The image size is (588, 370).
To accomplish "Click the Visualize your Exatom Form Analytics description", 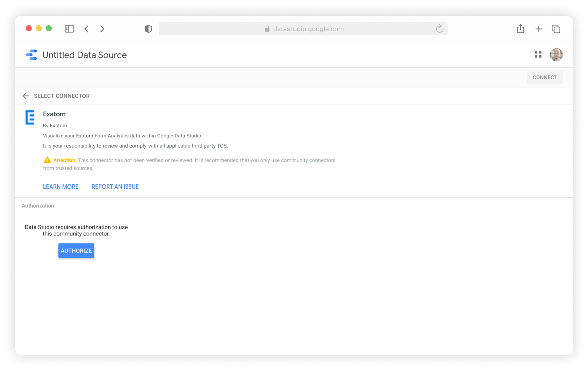I will click(122, 136).
